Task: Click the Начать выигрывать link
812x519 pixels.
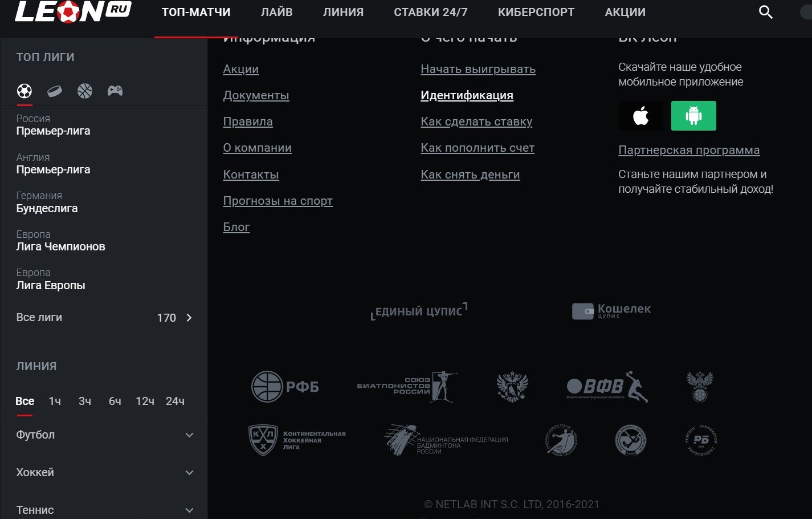Action: click(x=478, y=69)
